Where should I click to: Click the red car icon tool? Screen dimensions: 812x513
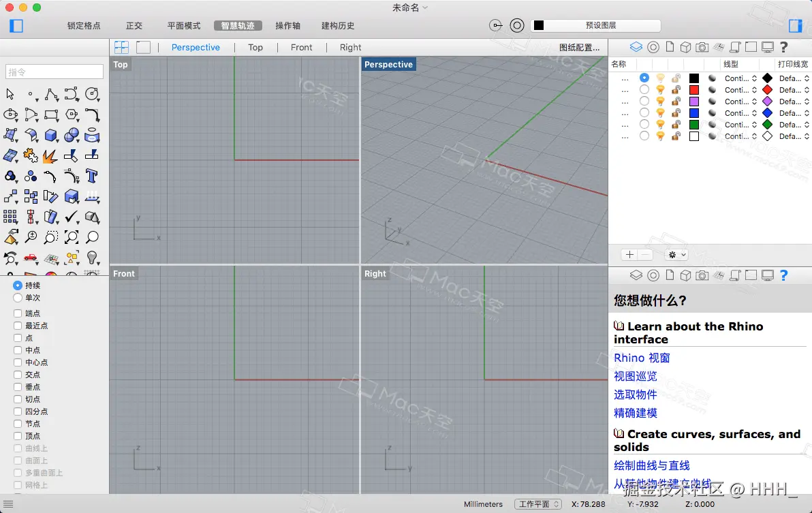coord(31,258)
